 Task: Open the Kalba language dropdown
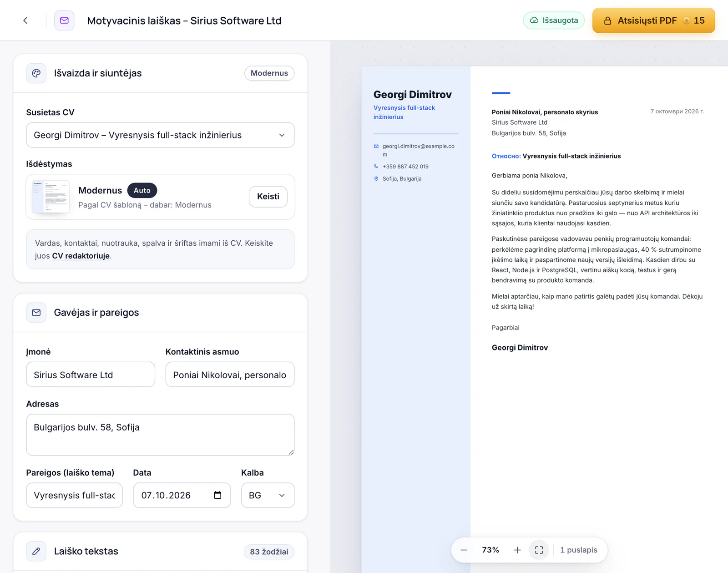coord(268,495)
